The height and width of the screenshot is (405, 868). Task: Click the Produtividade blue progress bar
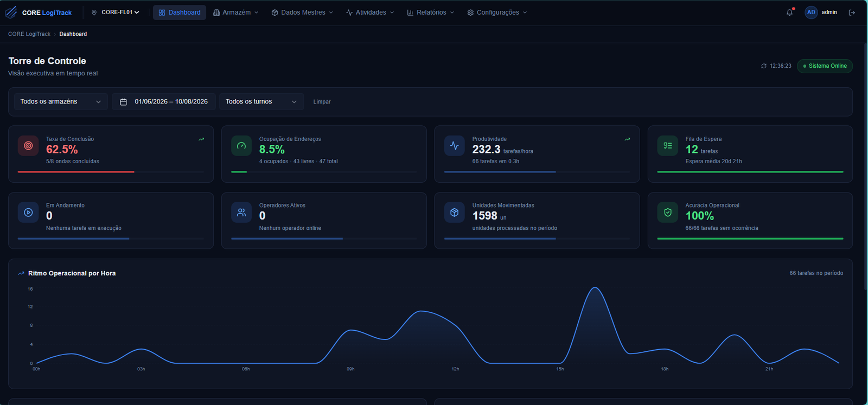click(500, 172)
